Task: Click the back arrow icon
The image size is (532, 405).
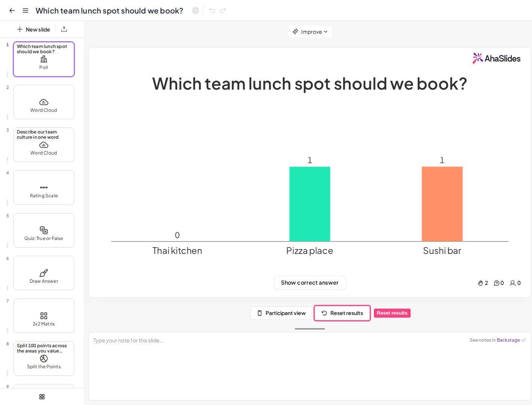Action: tap(12, 10)
